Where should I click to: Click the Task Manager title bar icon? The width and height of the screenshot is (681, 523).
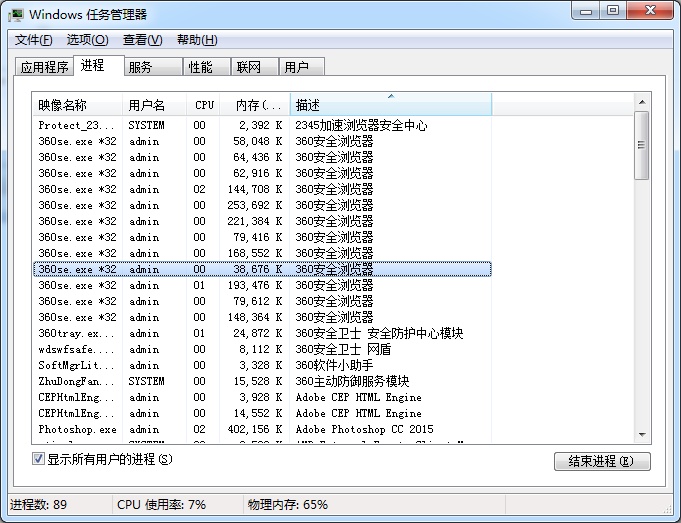click(17, 15)
